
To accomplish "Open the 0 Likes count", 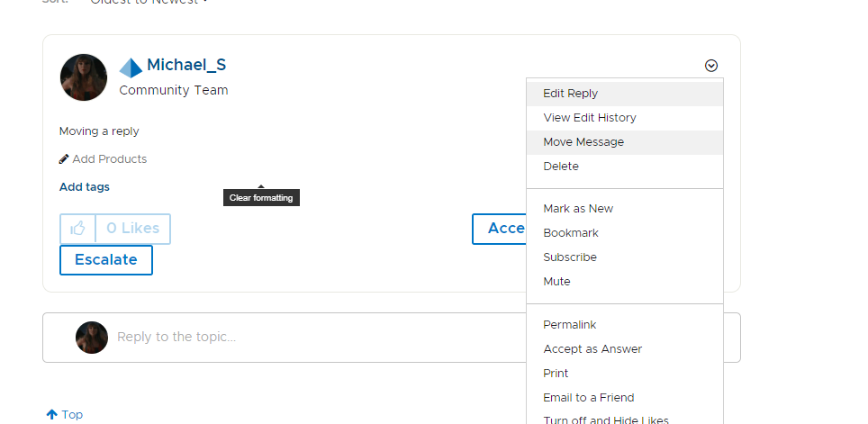I will coord(132,229).
